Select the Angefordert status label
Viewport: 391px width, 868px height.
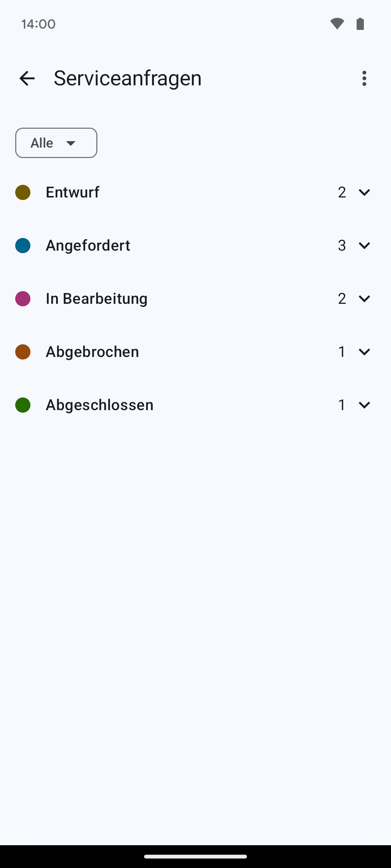pos(88,245)
